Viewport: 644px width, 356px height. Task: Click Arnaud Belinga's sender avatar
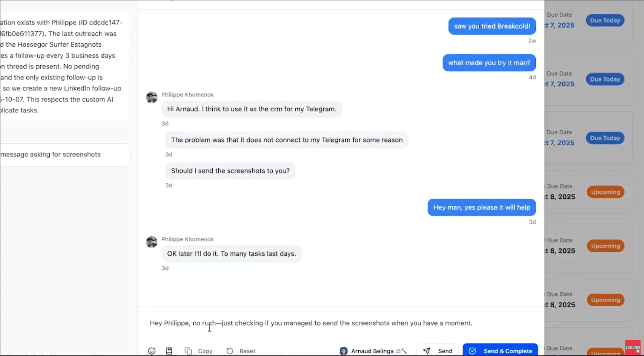pyautogui.click(x=344, y=351)
